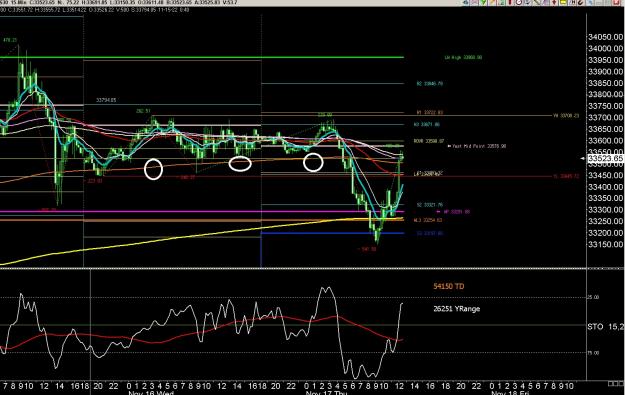625x395 pixels.
Task: Click the green down-arrow toolbar icon
Action: click(x=483, y=2)
